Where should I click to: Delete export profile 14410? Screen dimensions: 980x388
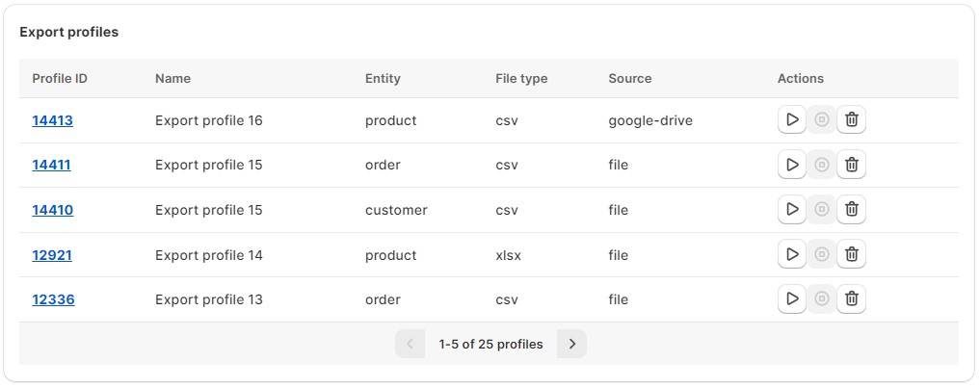pos(851,209)
